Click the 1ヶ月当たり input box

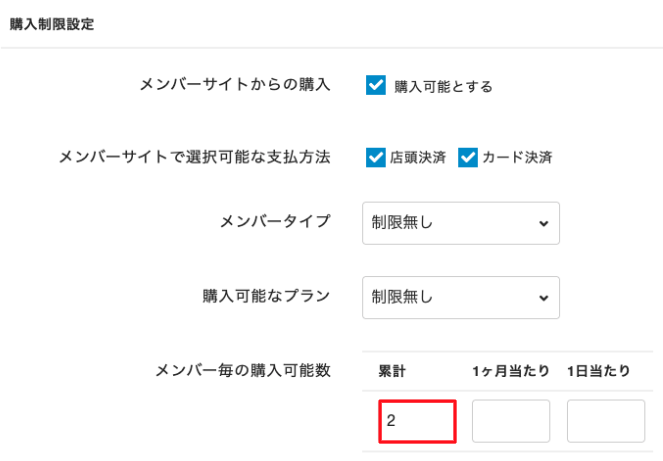click(510, 421)
